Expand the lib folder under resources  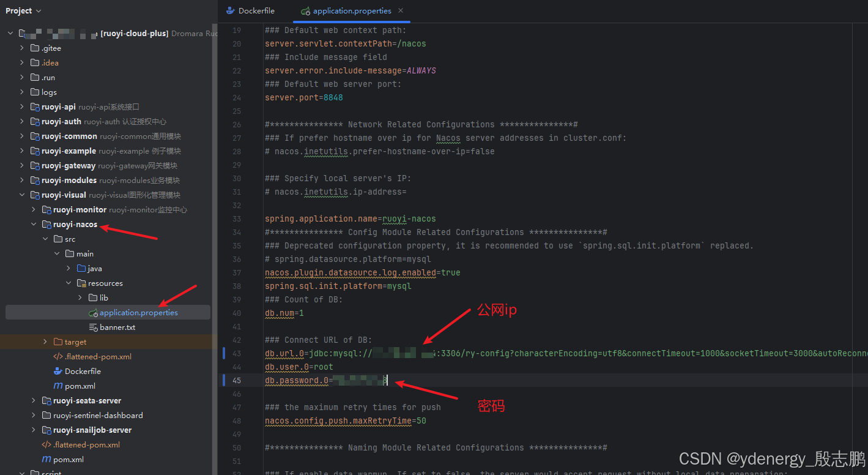pos(81,298)
